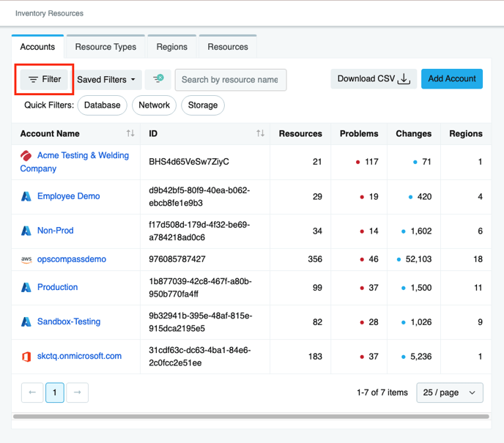Sort by Account Name using sort arrows
This screenshot has width=504, height=443.
coord(130,133)
